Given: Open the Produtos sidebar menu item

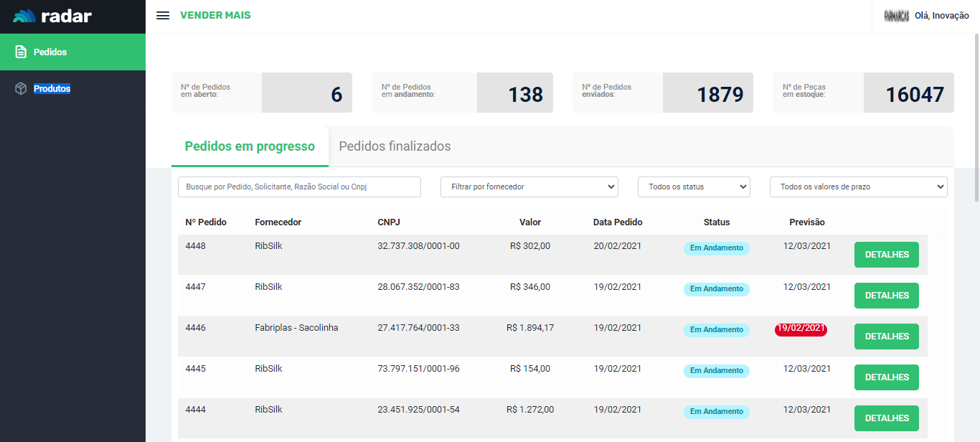Looking at the screenshot, I should 52,89.
